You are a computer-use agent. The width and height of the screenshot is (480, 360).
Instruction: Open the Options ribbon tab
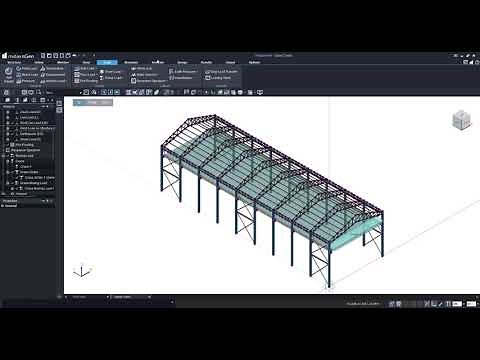coord(254,62)
